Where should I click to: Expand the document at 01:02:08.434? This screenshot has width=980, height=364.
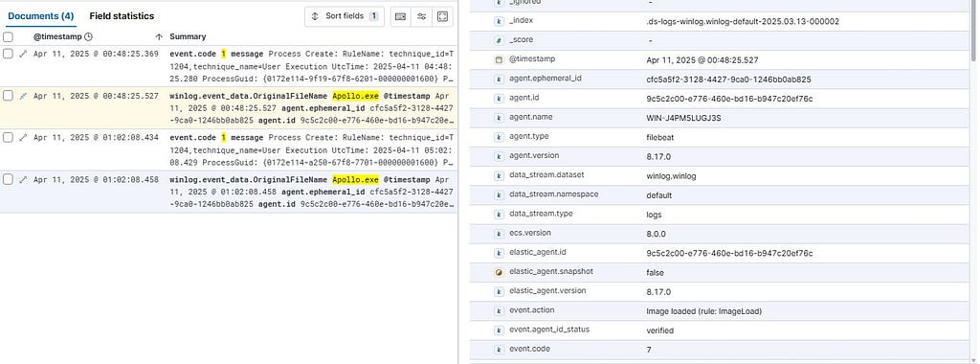click(x=23, y=138)
